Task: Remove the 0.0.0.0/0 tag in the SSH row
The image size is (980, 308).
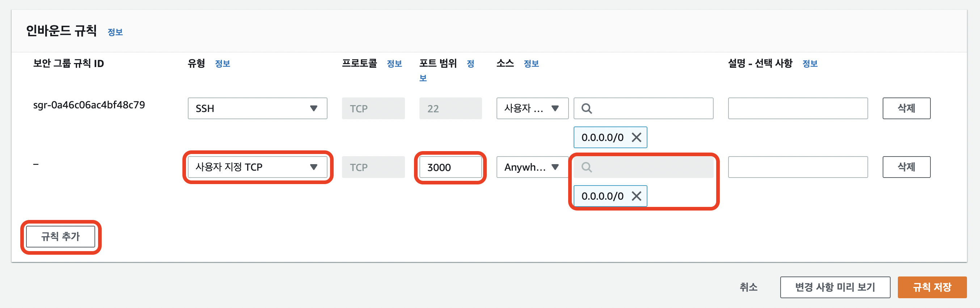Action: pos(636,137)
